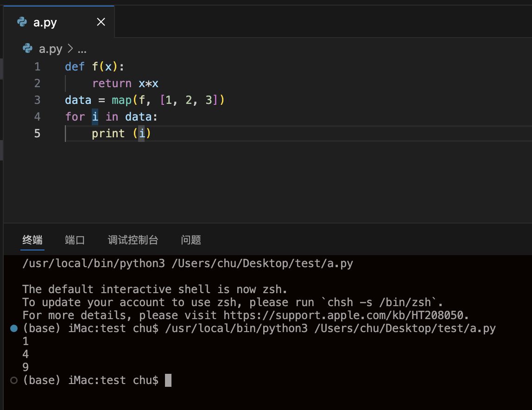The image size is (532, 410).
Task: Click the breadcrumb chevron after a.py
Action: [70, 49]
